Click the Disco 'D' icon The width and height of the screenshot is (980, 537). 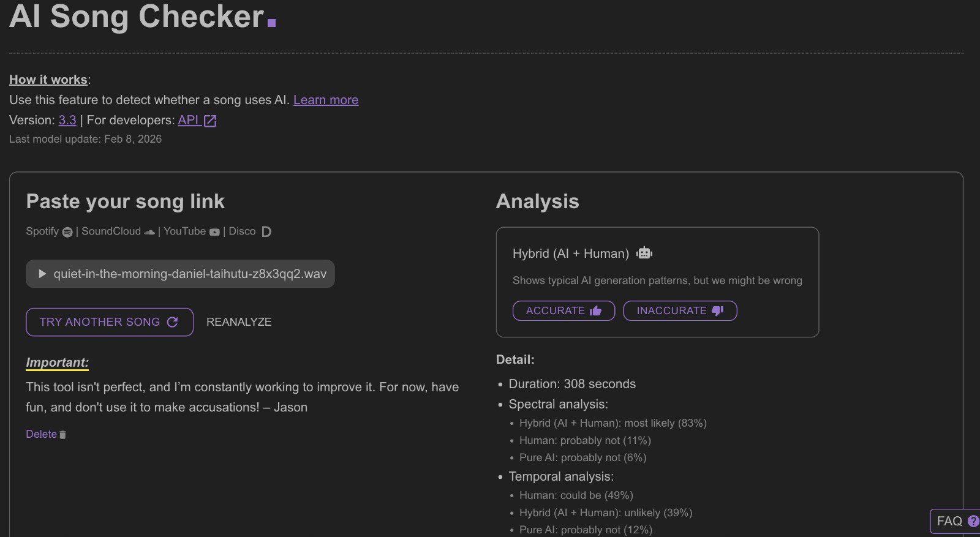[x=266, y=231]
